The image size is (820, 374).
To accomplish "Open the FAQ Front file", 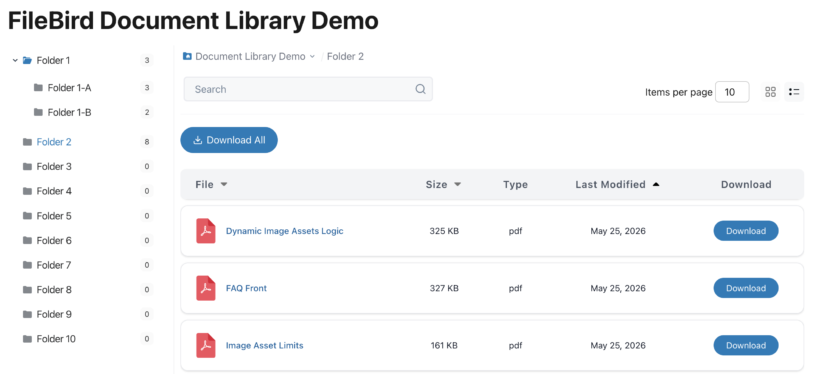I will click(x=246, y=288).
